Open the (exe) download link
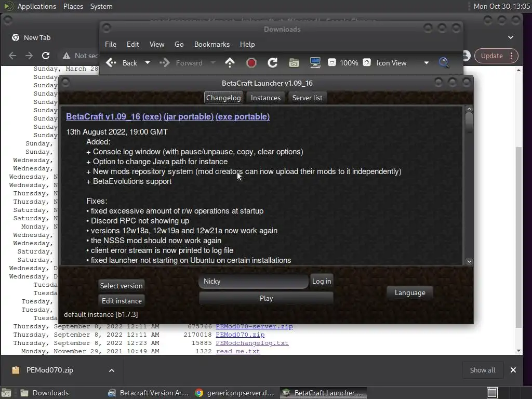This screenshot has height=399, width=532. pos(152,116)
